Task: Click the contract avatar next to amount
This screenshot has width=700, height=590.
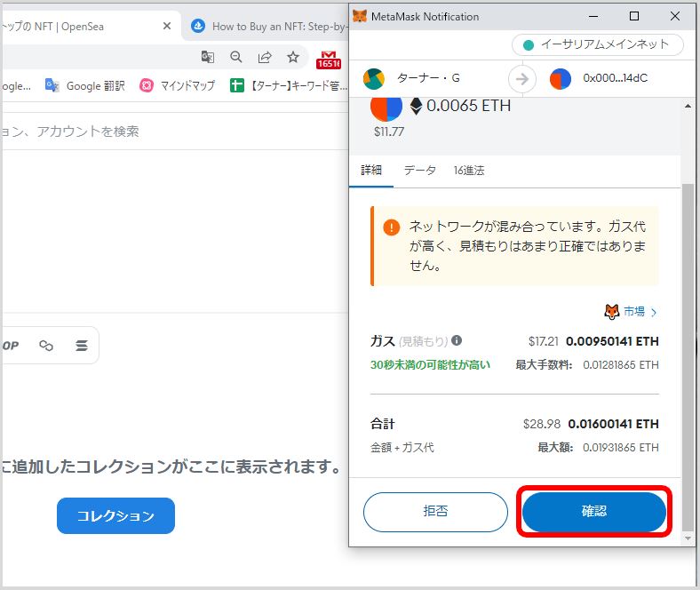Action: pyautogui.click(x=386, y=108)
